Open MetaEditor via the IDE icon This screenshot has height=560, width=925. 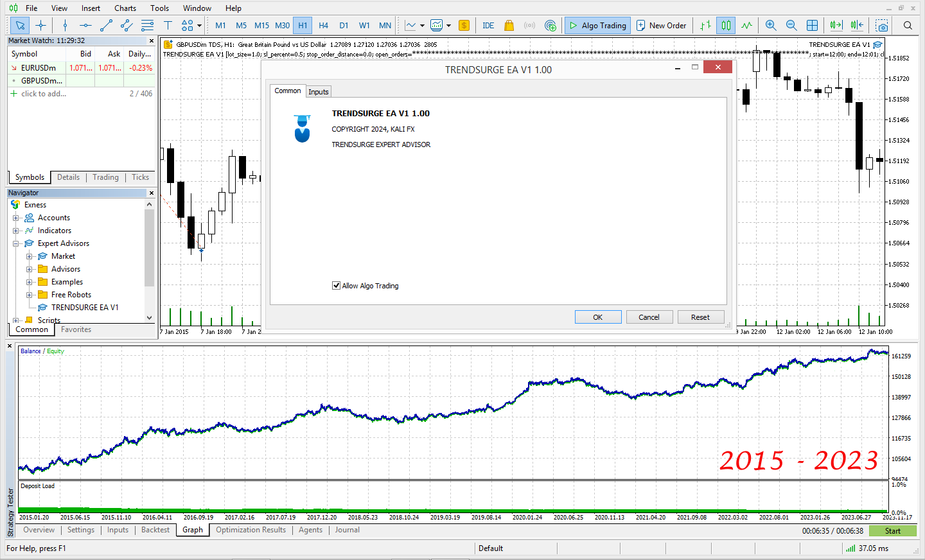488,26
